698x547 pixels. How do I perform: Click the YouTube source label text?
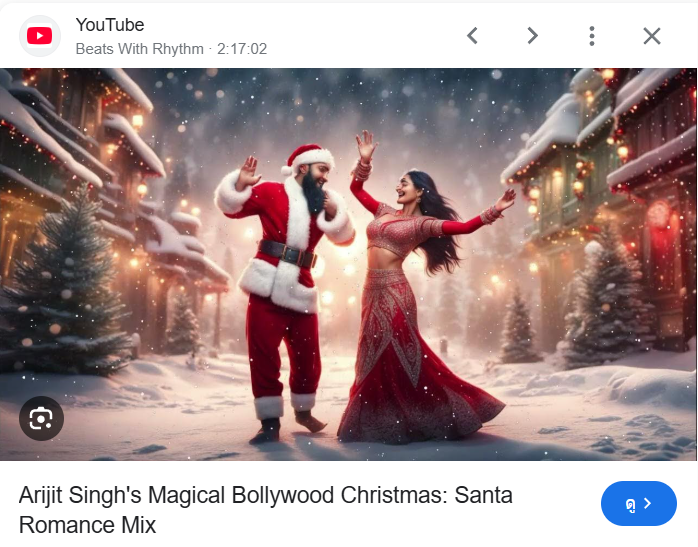click(x=110, y=25)
